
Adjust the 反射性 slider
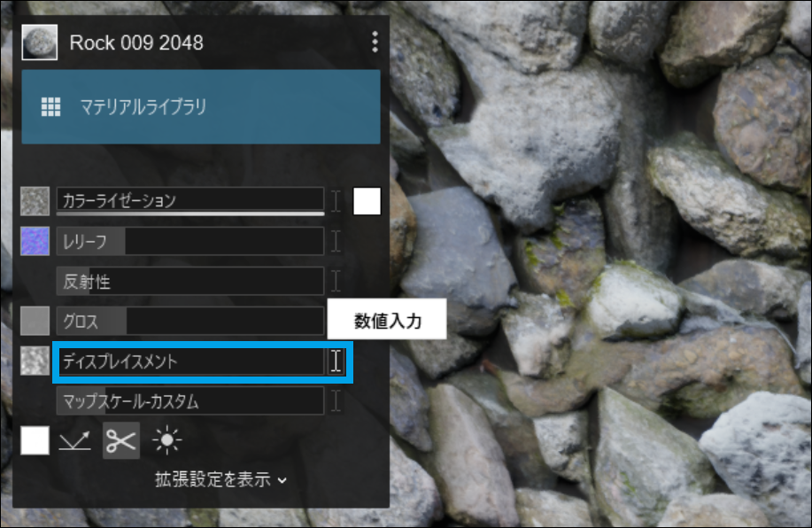tap(190, 281)
